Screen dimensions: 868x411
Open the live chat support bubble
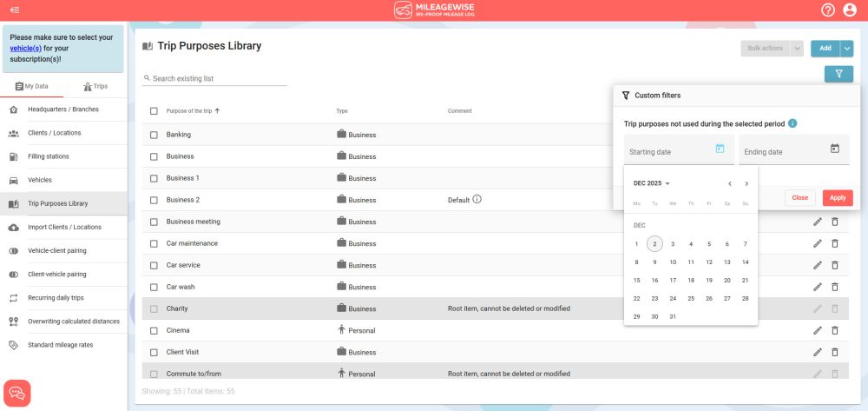coord(17,394)
